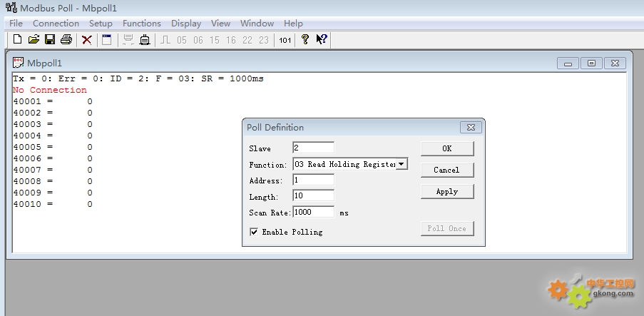This screenshot has height=316, width=644.
Task: Click function 23 toolbar button
Action: tap(264, 40)
